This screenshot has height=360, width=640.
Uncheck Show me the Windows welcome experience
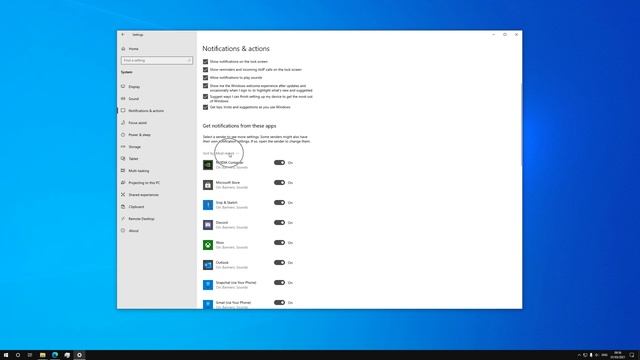(x=205, y=86)
